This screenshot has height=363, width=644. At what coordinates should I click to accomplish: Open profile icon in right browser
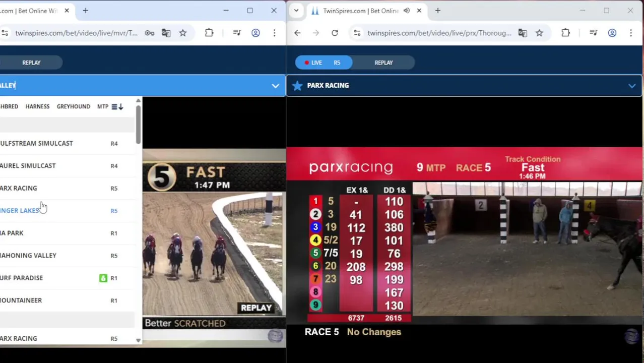[x=612, y=33]
